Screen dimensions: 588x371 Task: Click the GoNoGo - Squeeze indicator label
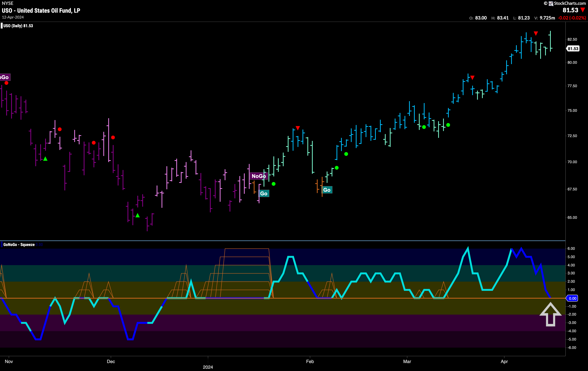click(x=19, y=245)
